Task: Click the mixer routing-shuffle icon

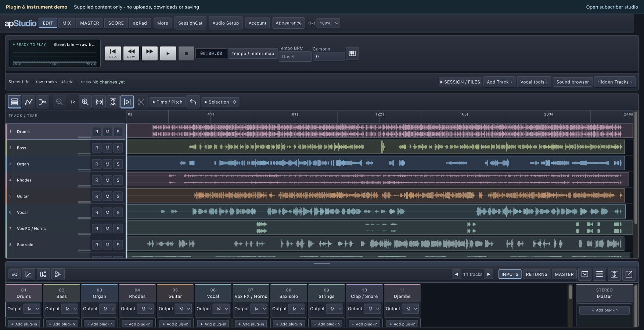Action: (x=43, y=274)
